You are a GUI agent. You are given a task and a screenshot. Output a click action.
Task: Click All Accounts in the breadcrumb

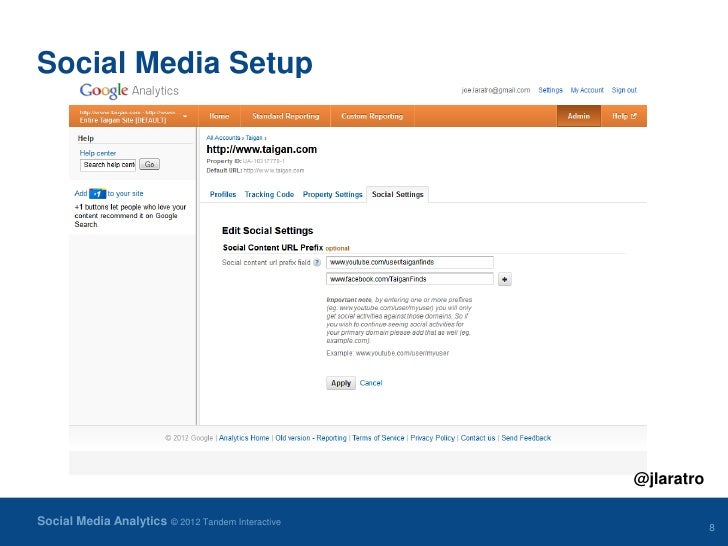[223, 138]
